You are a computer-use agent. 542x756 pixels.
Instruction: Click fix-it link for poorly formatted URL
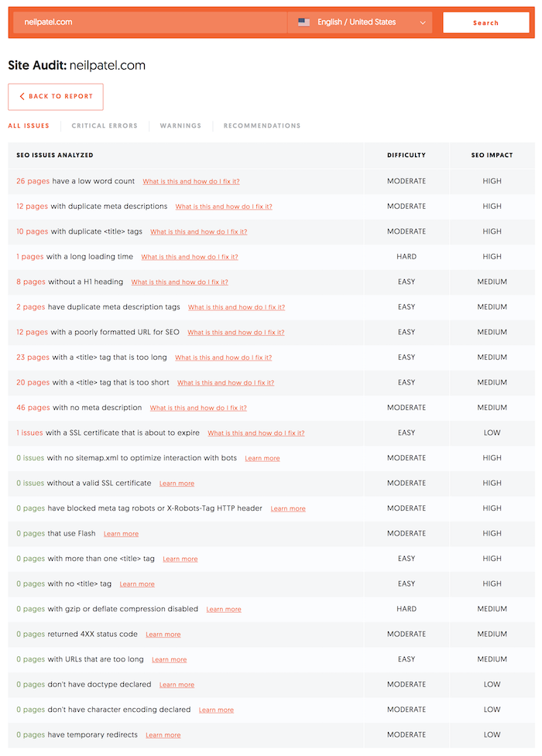coord(236,333)
